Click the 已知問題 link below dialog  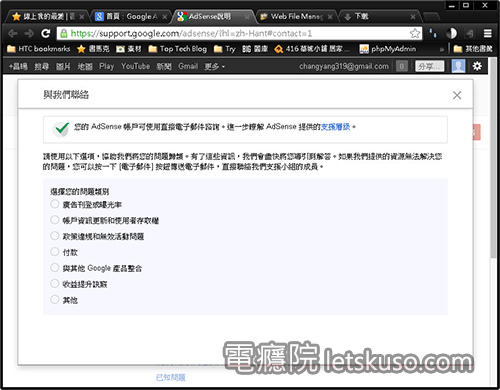click(171, 377)
